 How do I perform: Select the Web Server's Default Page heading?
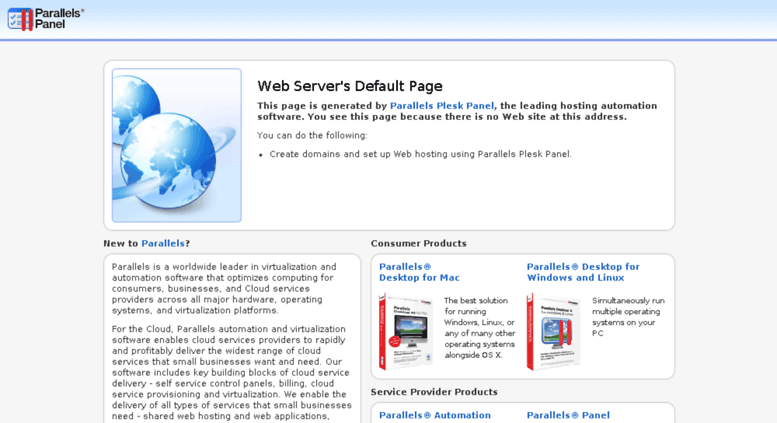(x=349, y=86)
